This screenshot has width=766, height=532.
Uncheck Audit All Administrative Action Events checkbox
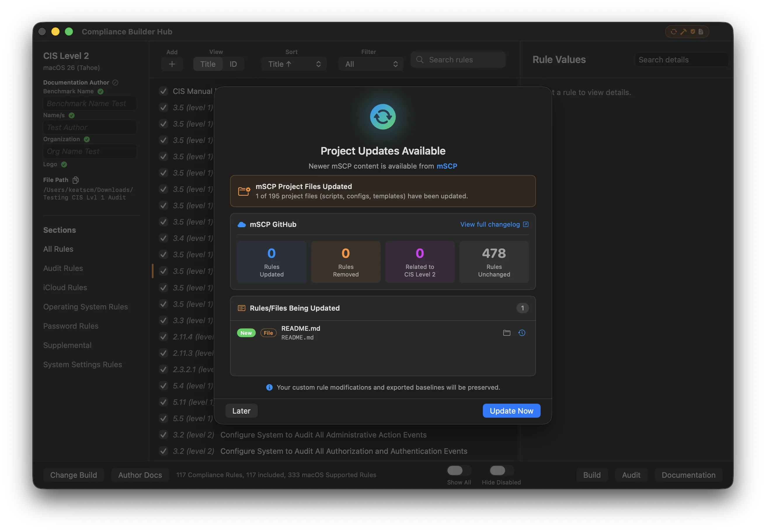coord(163,435)
